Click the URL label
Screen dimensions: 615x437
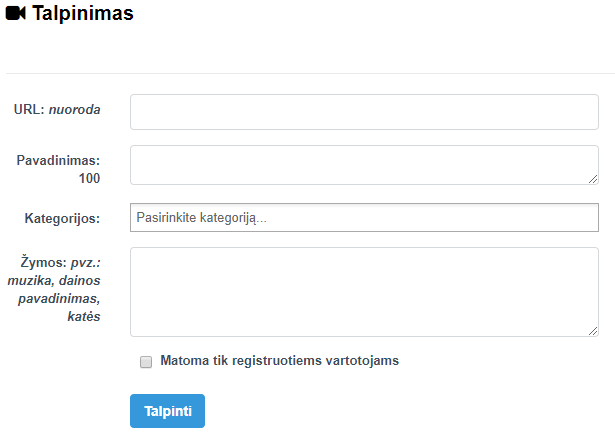click(x=29, y=108)
